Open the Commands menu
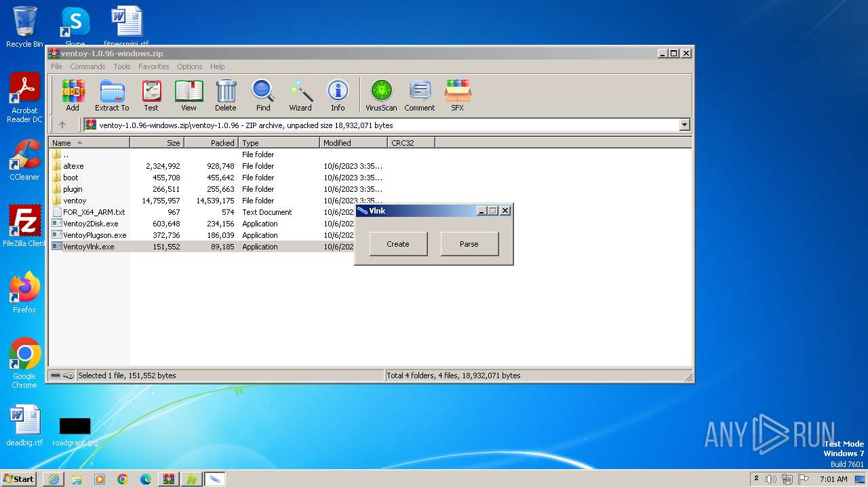The width and height of the screenshot is (868, 488). [x=87, y=66]
